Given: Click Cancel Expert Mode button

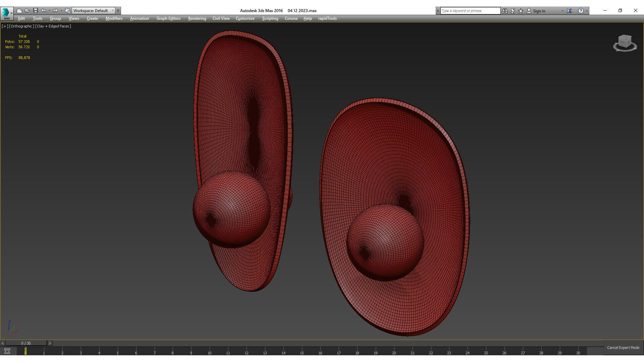Looking at the screenshot, I should pyautogui.click(x=623, y=348).
